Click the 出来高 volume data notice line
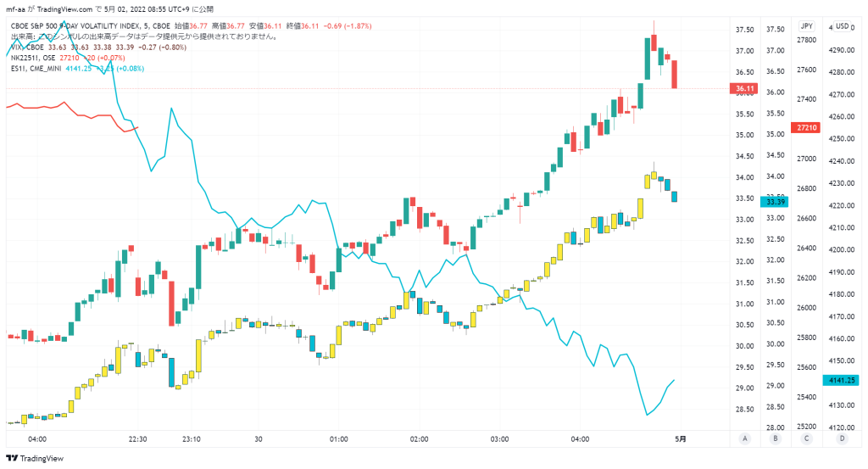 144,36
